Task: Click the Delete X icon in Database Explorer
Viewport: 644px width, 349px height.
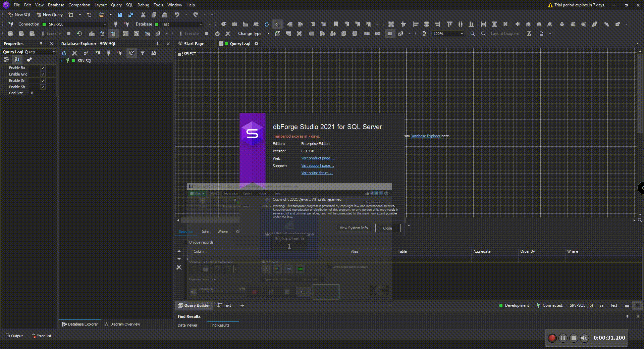Action: [x=75, y=53]
